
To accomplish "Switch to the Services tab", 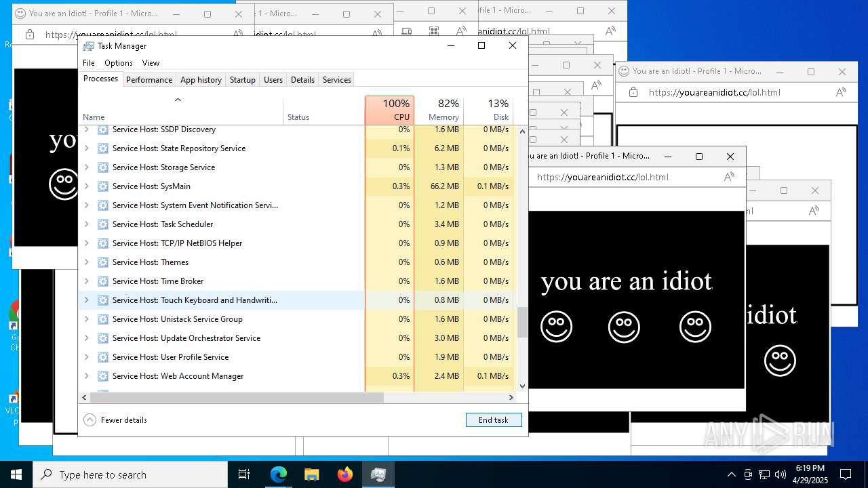I will (337, 79).
